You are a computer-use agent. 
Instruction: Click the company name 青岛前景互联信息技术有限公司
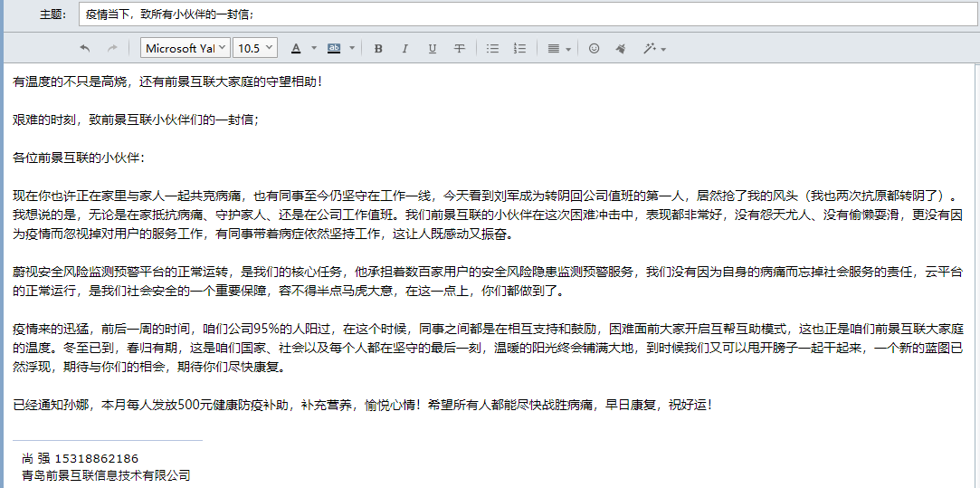[106, 475]
